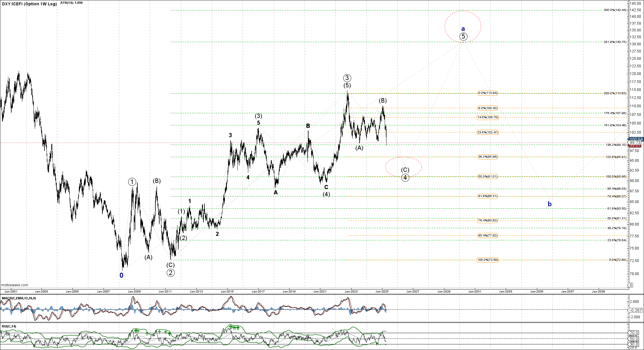Image resolution: width=644 pixels, height=350 pixels.
Task: Click the ATR(14) indicator label
Action: tap(71, 3)
